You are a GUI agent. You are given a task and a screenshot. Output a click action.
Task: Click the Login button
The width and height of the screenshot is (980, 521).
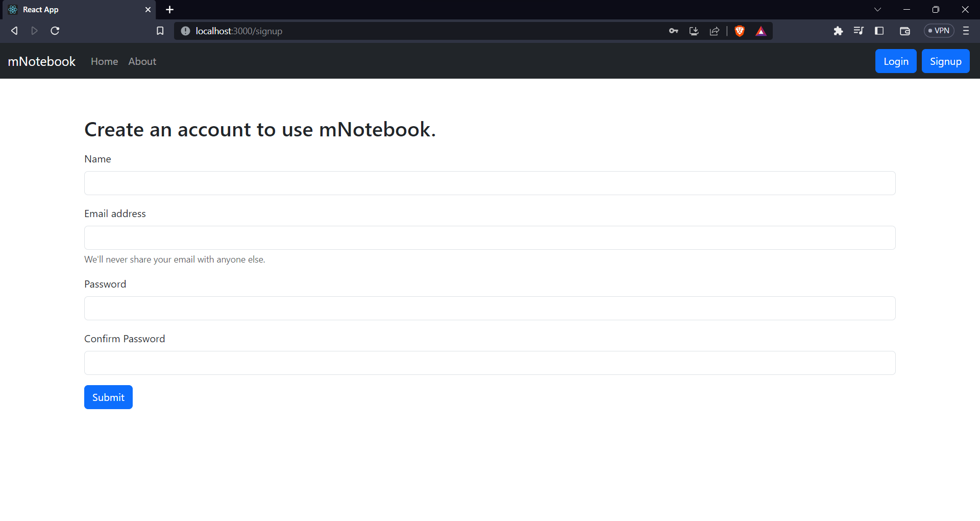point(896,61)
